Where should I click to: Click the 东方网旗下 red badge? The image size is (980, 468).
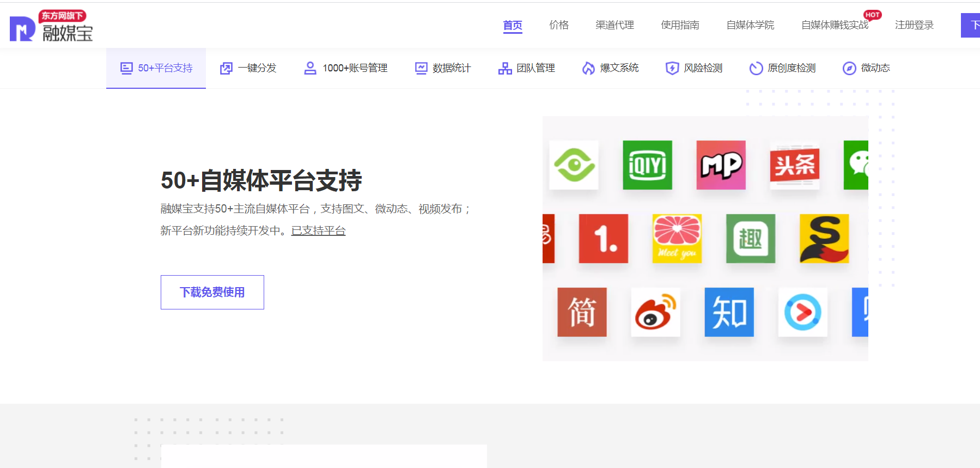63,16
